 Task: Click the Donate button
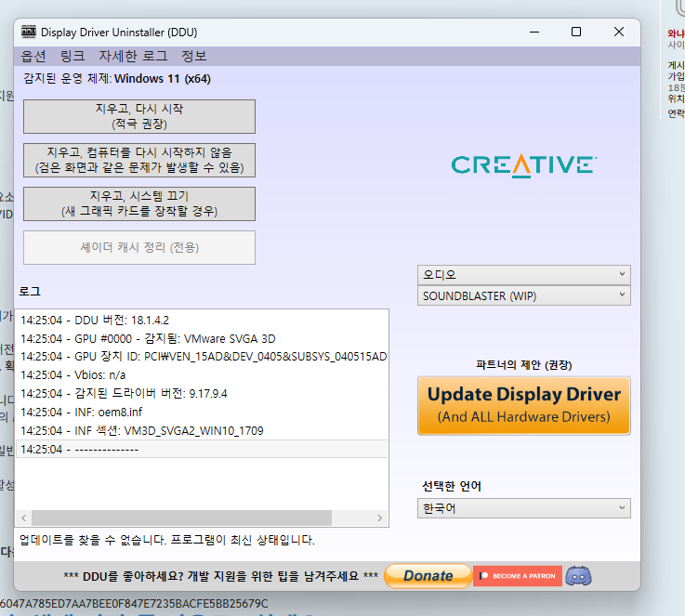pos(428,576)
